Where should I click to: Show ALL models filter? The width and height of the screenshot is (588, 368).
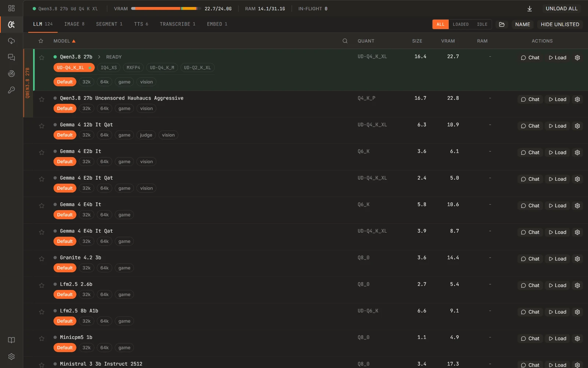(441, 24)
